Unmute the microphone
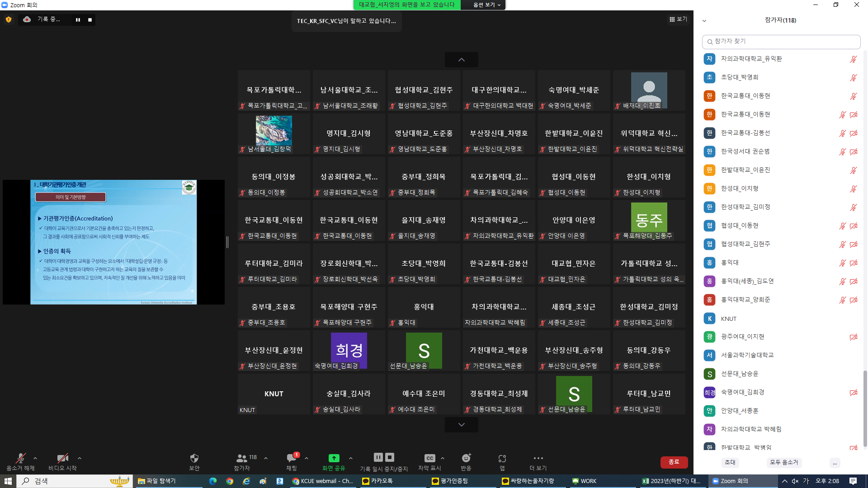Screen dimensions: 868x488 coord(20,458)
